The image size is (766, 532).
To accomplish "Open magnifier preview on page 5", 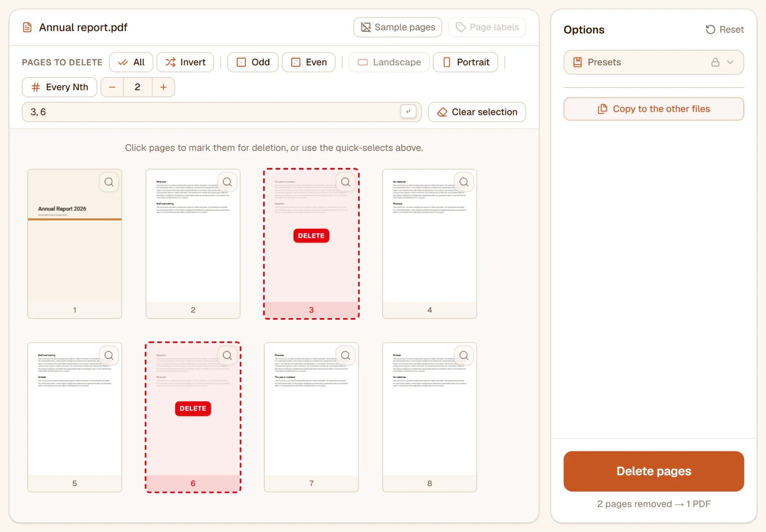I will coord(109,356).
